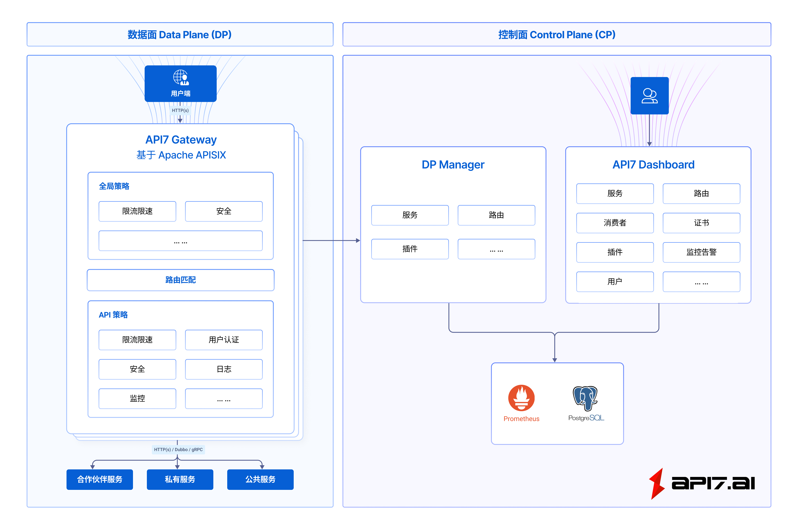The width and height of the screenshot is (798, 532).
Task: Click the 消费者 box
Action: click(x=615, y=223)
